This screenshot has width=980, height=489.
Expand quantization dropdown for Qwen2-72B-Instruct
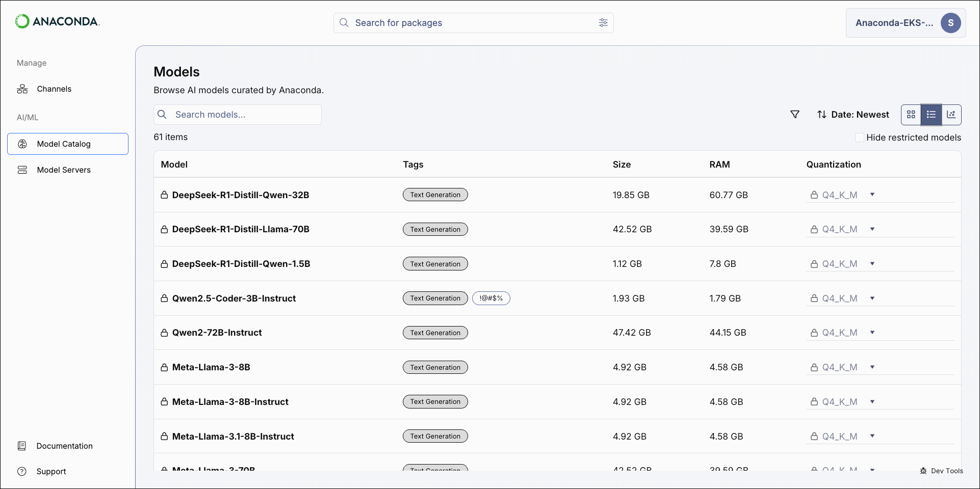(x=872, y=333)
